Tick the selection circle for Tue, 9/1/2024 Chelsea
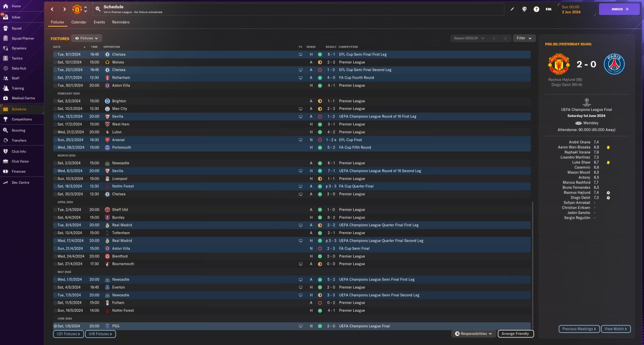This screenshot has height=345, width=644. 55,54
